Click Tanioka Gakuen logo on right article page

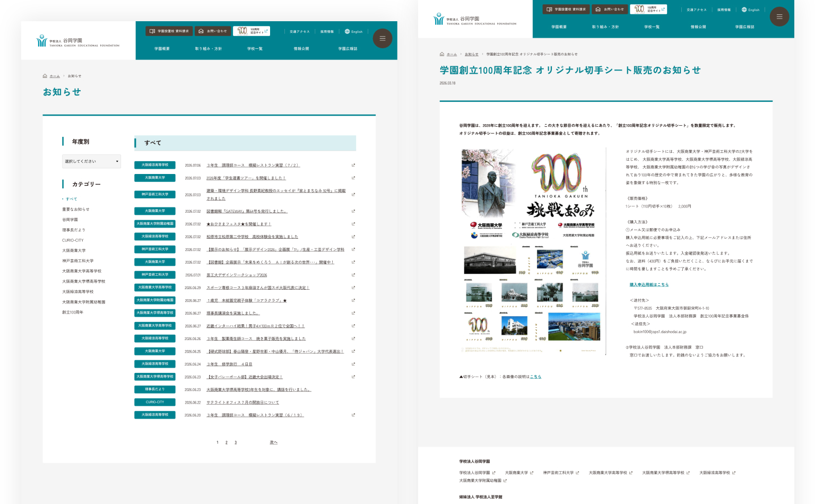[474, 19]
